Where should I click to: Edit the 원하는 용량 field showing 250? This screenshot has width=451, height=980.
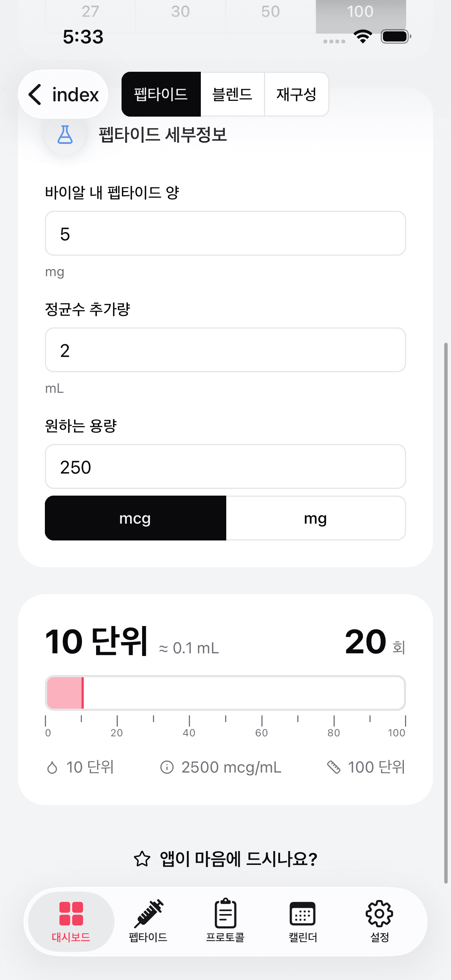point(225,467)
